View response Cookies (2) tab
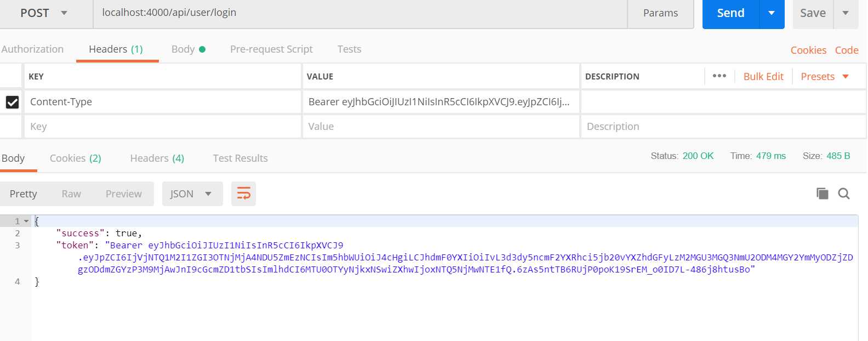Image resolution: width=868 pixels, height=341 pixels. pos(76,158)
